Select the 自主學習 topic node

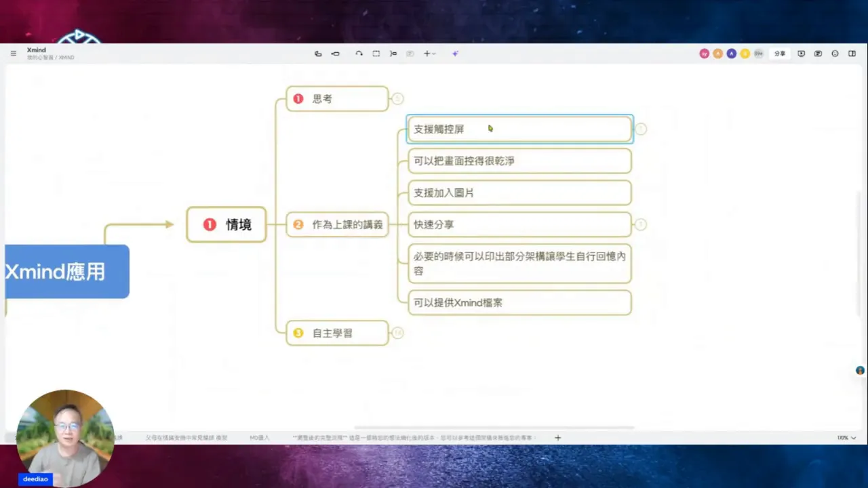(337, 333)
